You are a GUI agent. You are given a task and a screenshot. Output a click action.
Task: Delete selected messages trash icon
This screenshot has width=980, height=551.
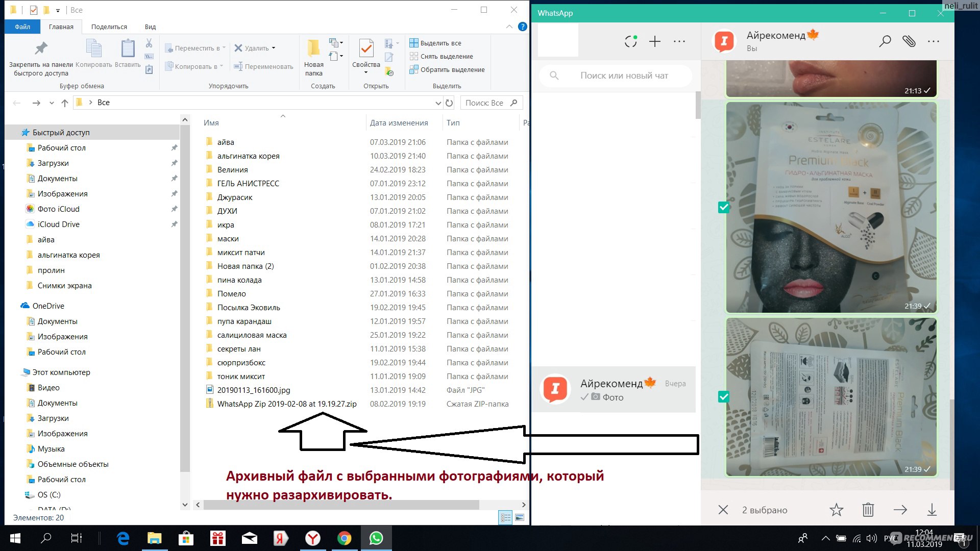tap(868, 510)
